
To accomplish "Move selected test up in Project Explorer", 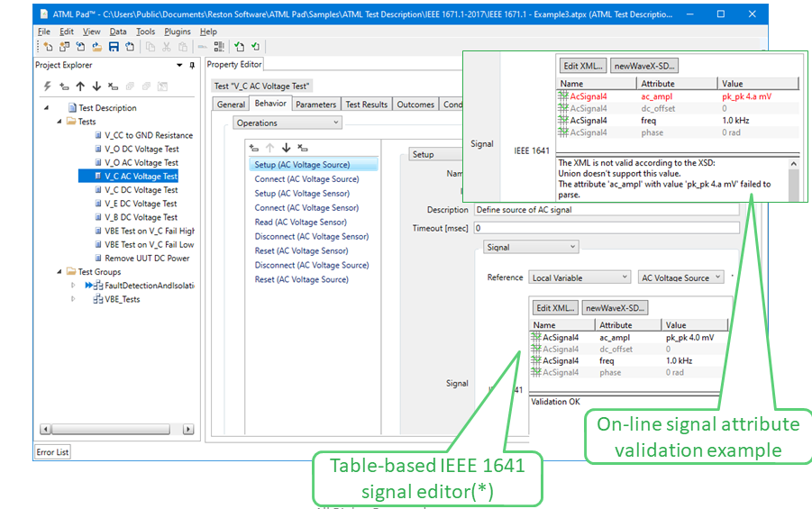I will point(80,86).
